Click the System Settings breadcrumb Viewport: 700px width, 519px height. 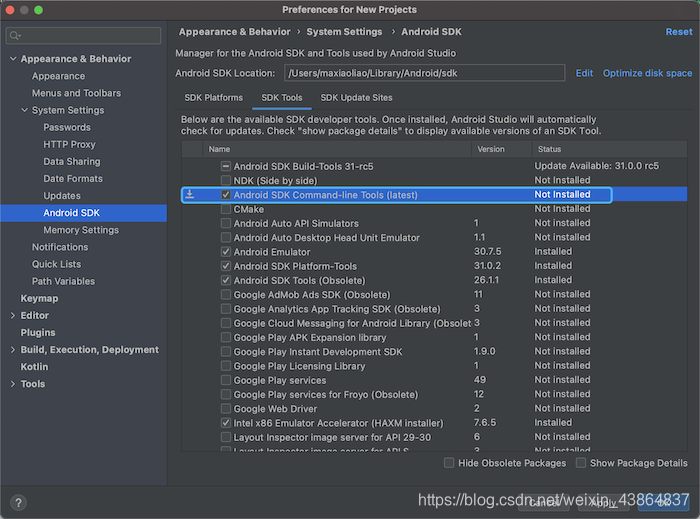[344, 32]
